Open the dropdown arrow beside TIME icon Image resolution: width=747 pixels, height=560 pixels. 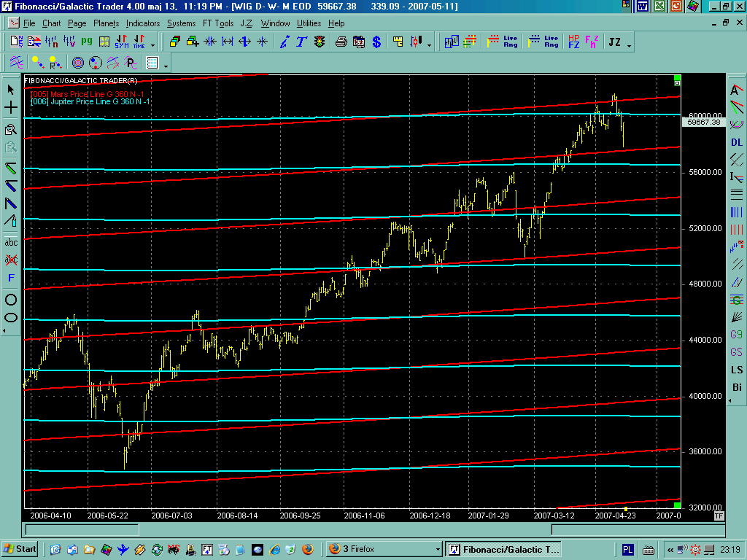click(152, 45)
